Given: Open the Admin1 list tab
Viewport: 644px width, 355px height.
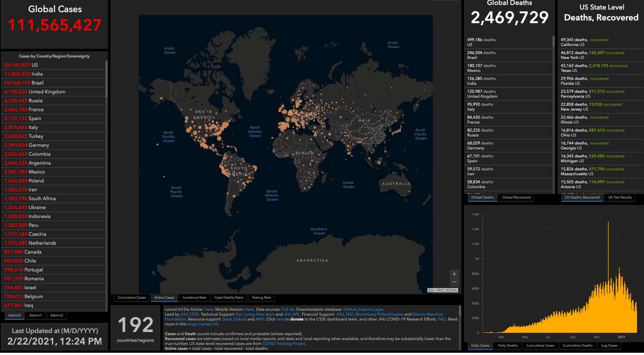Looking at the screenshot, I should click(x=36, y=315).
